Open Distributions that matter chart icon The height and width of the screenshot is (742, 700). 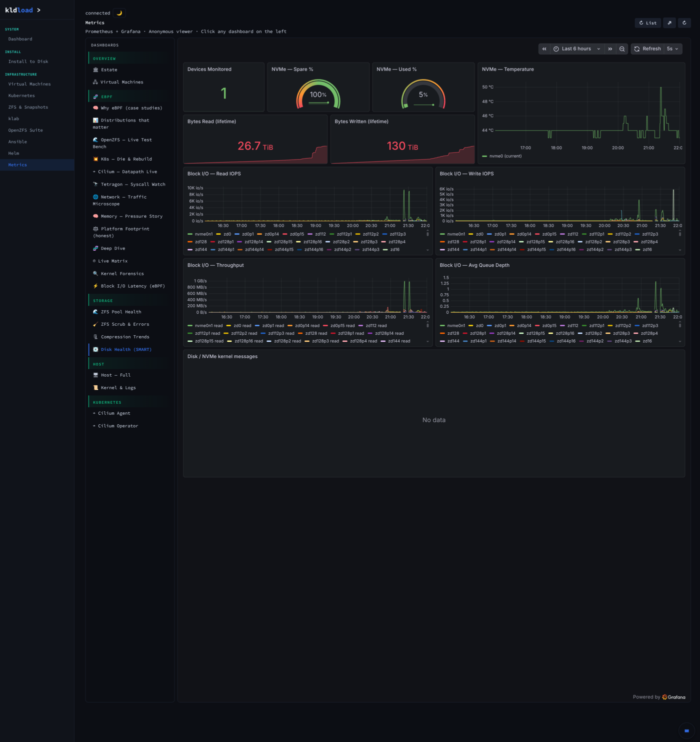point(95,120)
